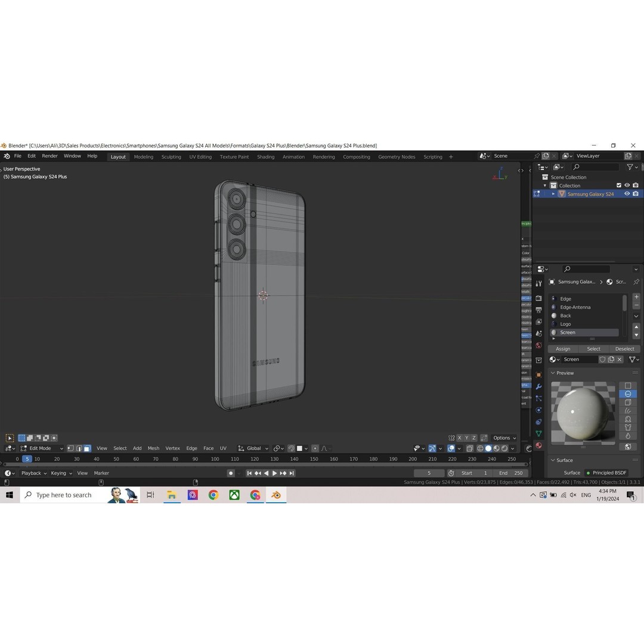Open the Mesh menu in viewport header

[153, 448]
